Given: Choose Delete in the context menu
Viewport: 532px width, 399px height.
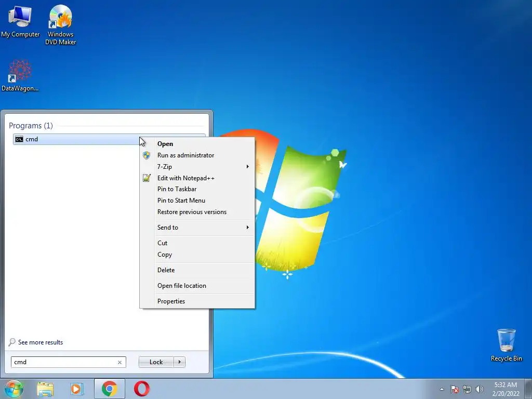Looking at the screenshot, I should pyautogui.click(x=197, y=270).
